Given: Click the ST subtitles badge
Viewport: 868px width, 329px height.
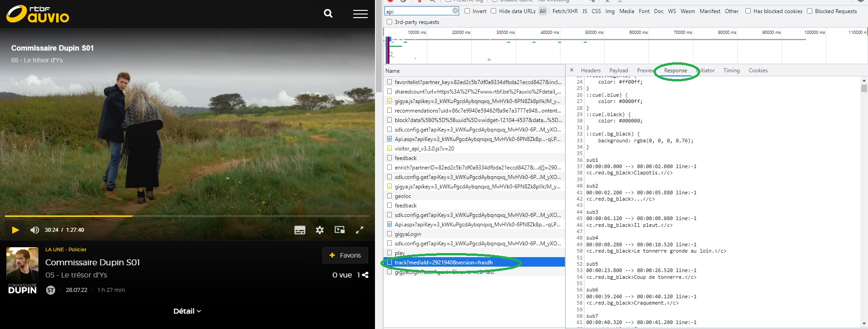Looking at the screenshot, I should click(x=51, y=290).
